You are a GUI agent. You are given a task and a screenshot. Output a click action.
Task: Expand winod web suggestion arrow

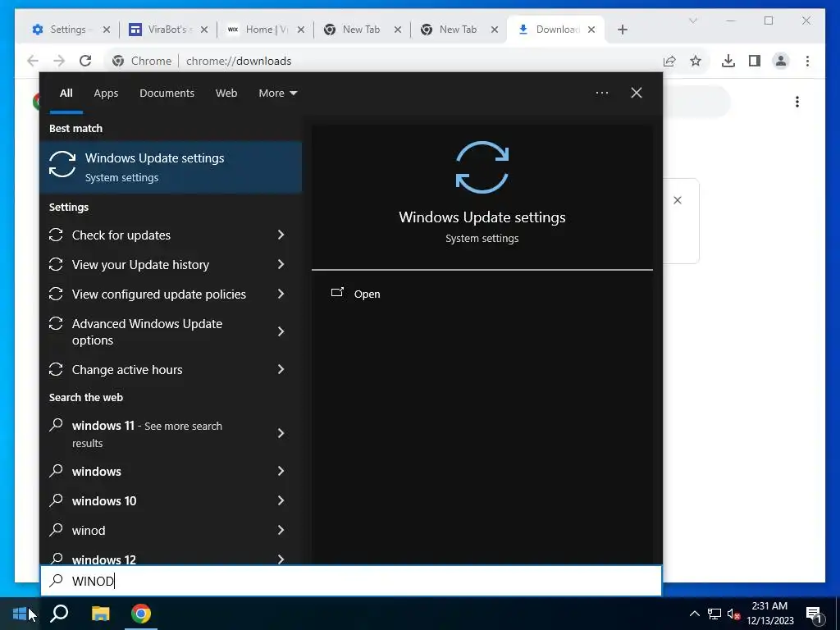(x=281, y=530)
